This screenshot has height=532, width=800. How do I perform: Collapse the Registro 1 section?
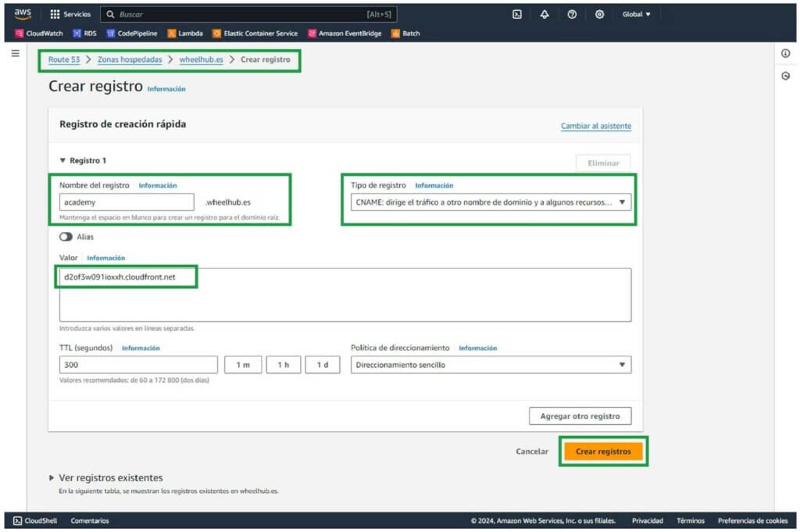[63, 160]
